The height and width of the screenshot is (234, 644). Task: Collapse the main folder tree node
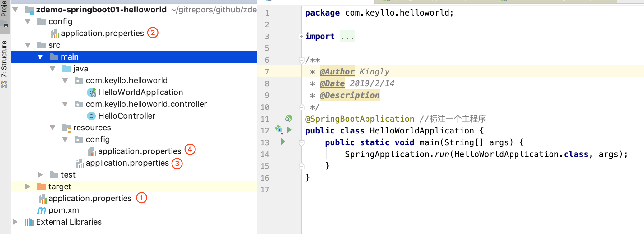point(40,57)
